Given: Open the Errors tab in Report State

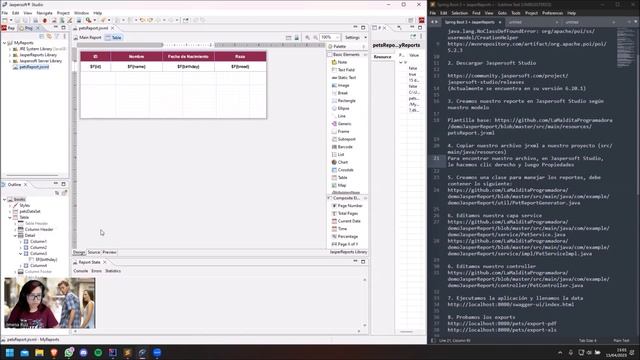Looking at the screenshot, I should [x=96, y=271].
